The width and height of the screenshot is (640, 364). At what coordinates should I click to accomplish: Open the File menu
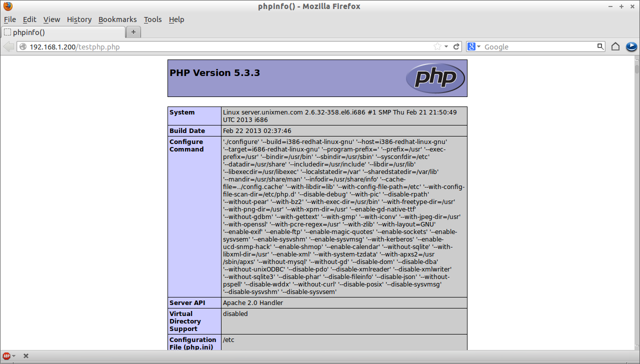(10, 19)
